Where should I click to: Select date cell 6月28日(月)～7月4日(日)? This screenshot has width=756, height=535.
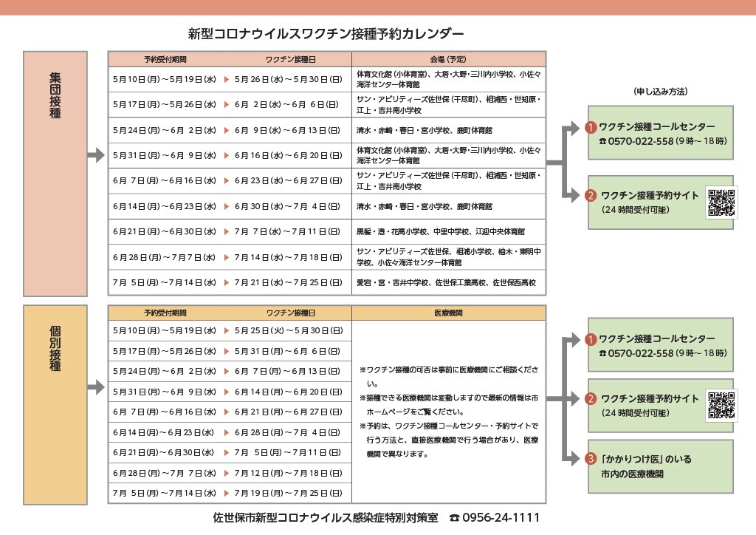(x=287, y=432)
